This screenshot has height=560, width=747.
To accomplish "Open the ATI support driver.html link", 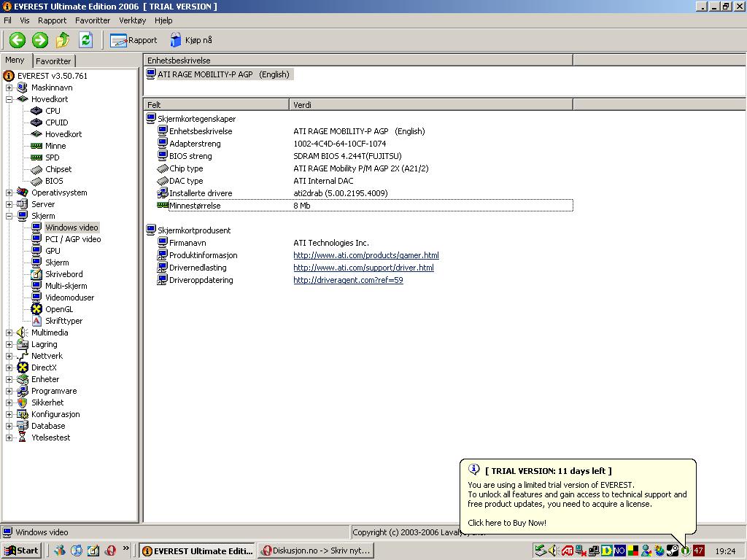I will (363, 268).
